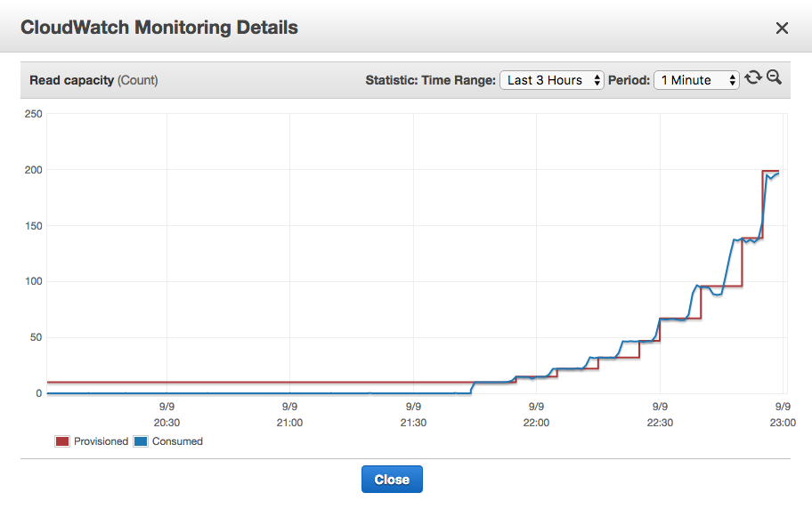The image size is (812, 509).
Task: Click the 250 y-axis label
Action: 34,114
